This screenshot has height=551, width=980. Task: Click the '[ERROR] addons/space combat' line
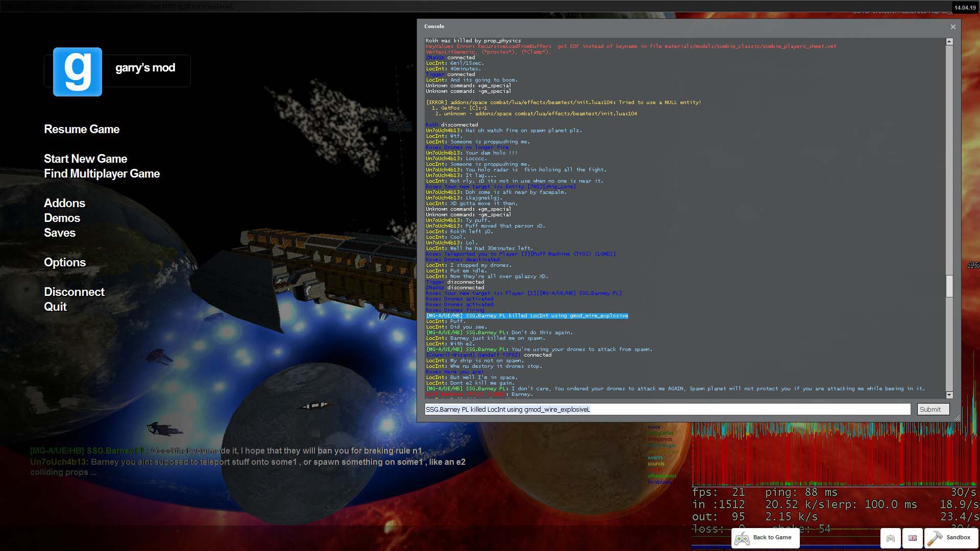click(x=563, y=103)
